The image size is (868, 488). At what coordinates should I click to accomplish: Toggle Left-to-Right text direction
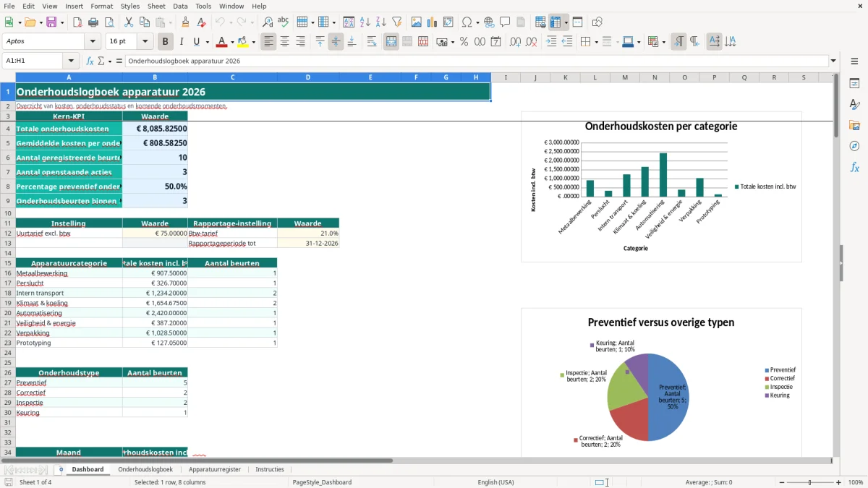pyautogui.click(x=678, y=42)
